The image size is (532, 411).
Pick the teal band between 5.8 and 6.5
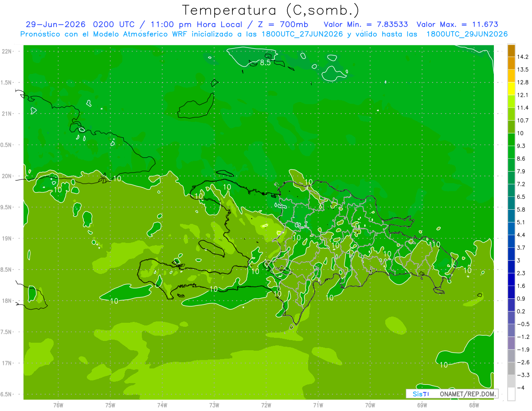click(x=511, y=203)
